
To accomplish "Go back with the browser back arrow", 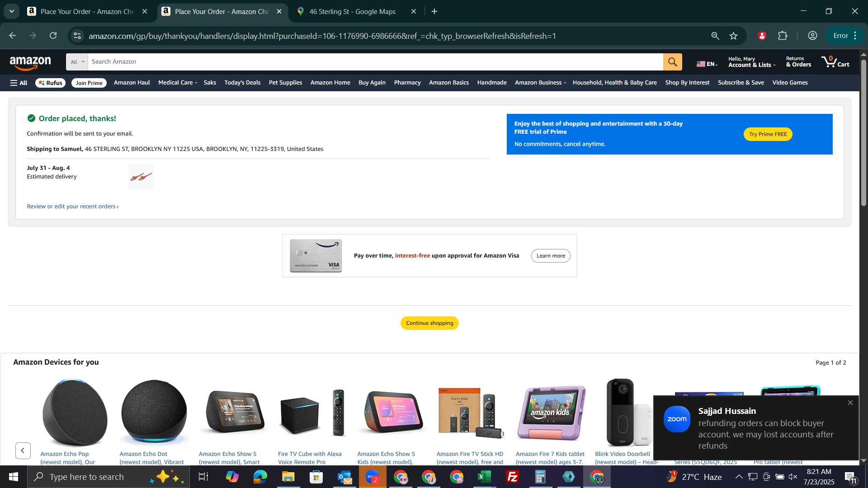I will 13,36.
